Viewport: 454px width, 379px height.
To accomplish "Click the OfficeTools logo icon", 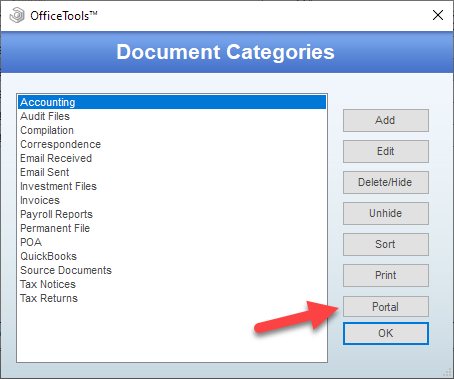I will pos(17,15).
